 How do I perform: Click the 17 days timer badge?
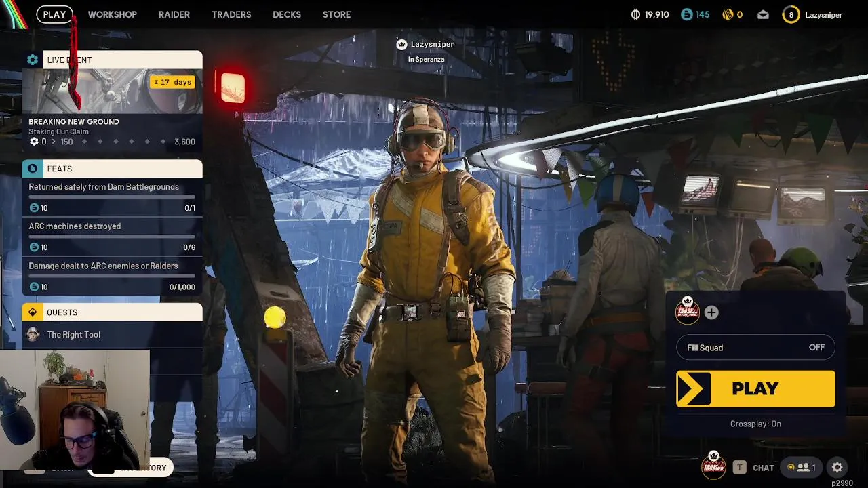pos(174,82)
